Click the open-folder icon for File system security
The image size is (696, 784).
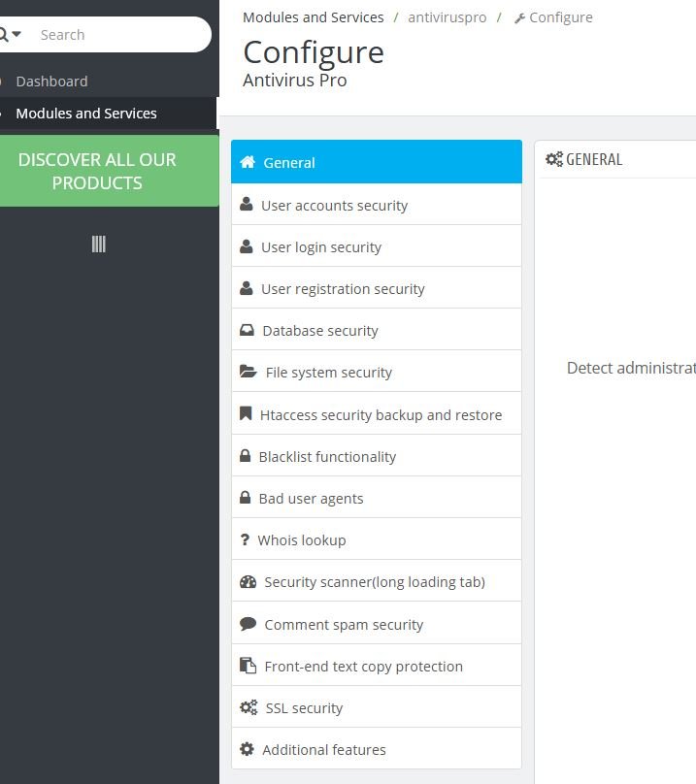click(249, 372)
